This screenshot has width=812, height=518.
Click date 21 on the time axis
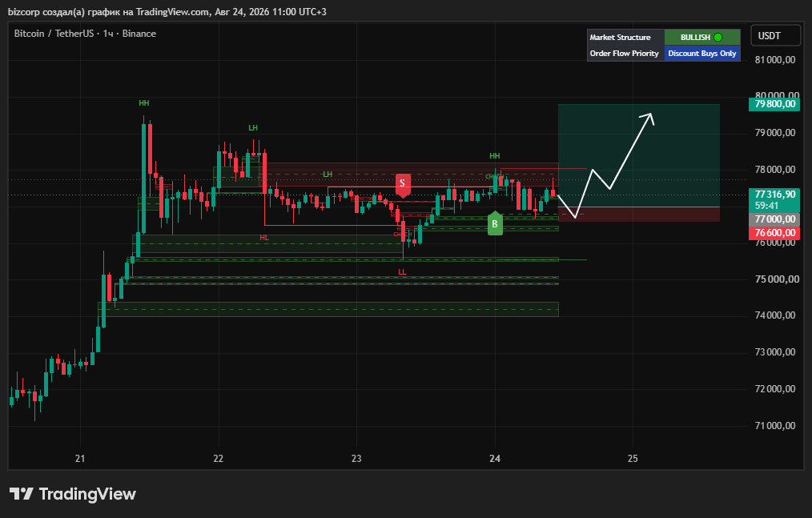80,459
